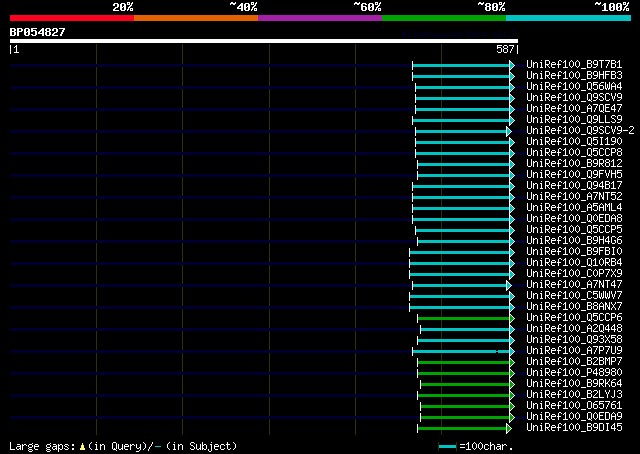
Task: Click the 587 query length label
Action: point(505,49)
